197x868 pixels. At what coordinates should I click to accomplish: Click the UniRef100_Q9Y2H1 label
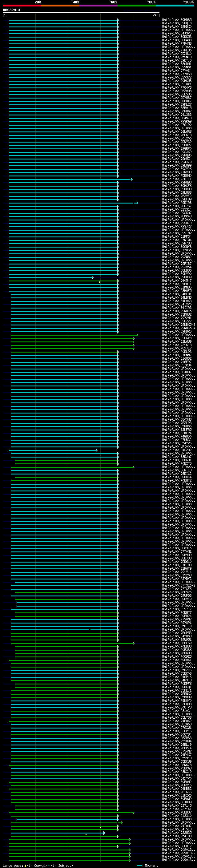tap(177, 318)
